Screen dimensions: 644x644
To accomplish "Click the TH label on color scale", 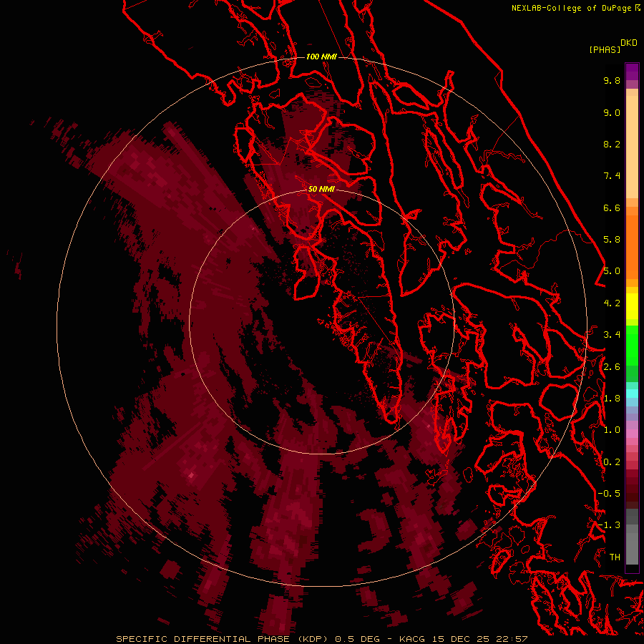I will [615, 557].
